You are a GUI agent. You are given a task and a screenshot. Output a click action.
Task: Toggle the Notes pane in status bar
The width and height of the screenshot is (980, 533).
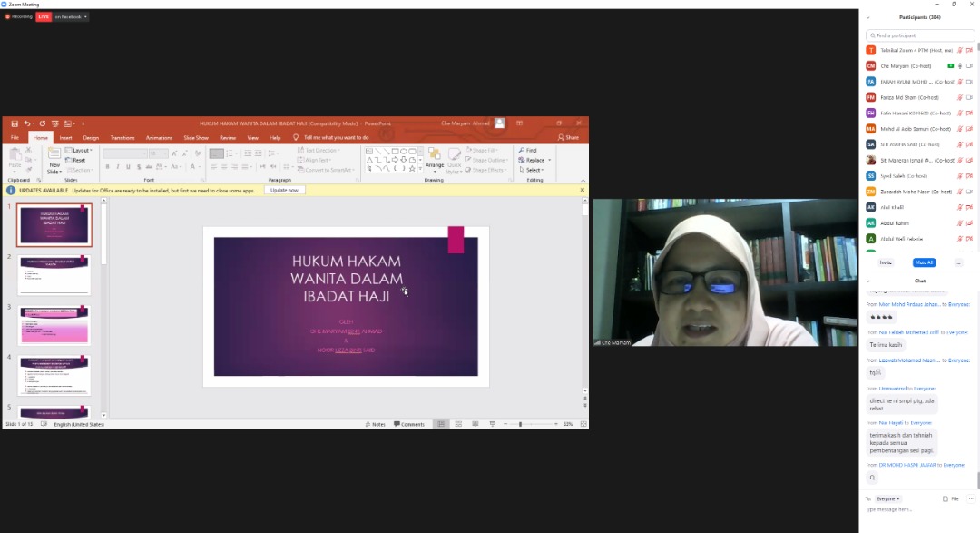pyautogui.click(x=375, y=424)
